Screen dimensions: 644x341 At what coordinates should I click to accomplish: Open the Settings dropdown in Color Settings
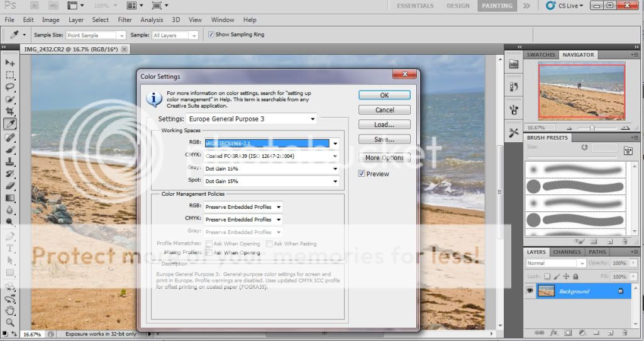(x=252, y=119)
